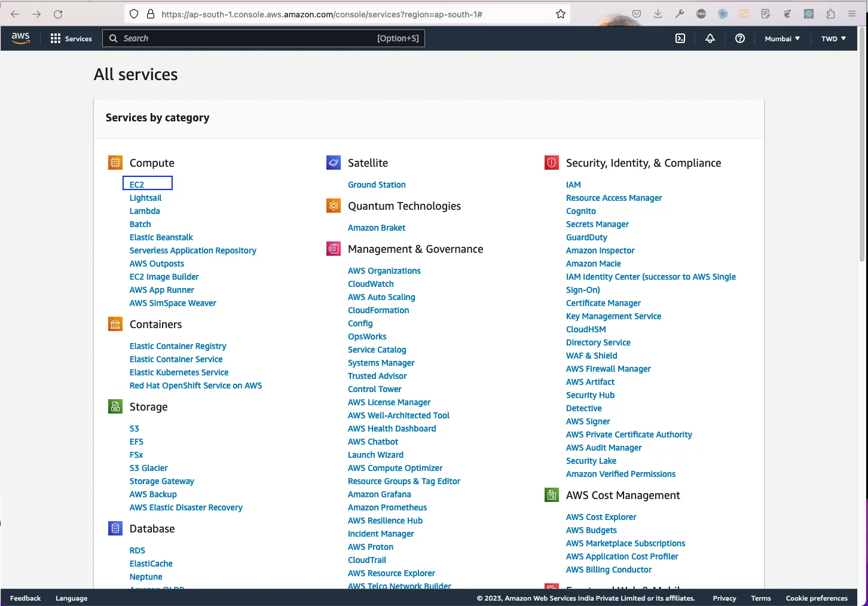Click the tracking protection shield icon

point(134,14)
